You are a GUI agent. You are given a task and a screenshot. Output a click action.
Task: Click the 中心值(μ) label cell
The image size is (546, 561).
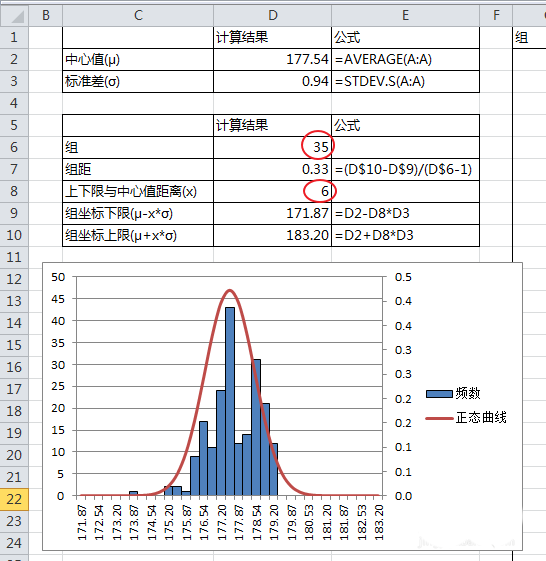(x=138, y=59)
